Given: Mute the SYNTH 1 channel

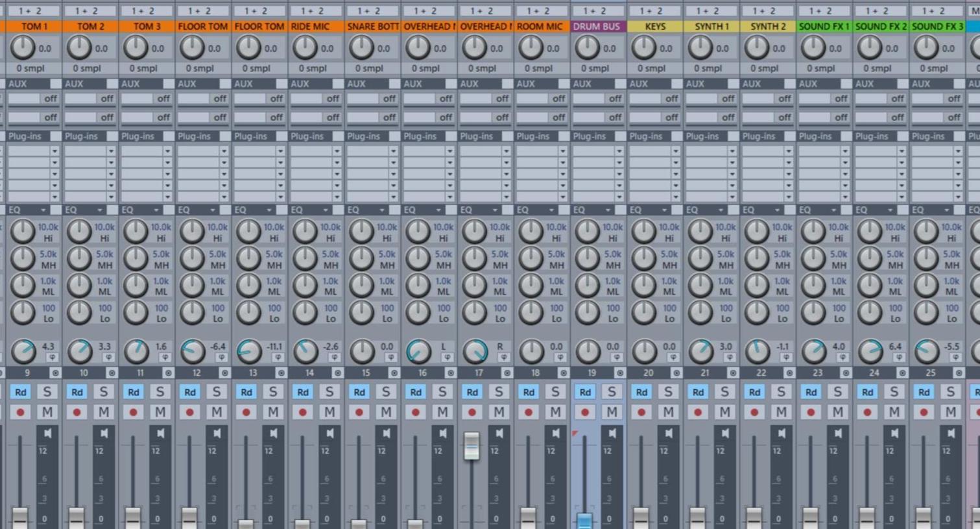Looking at the screenshot, I should click(724, 412).
